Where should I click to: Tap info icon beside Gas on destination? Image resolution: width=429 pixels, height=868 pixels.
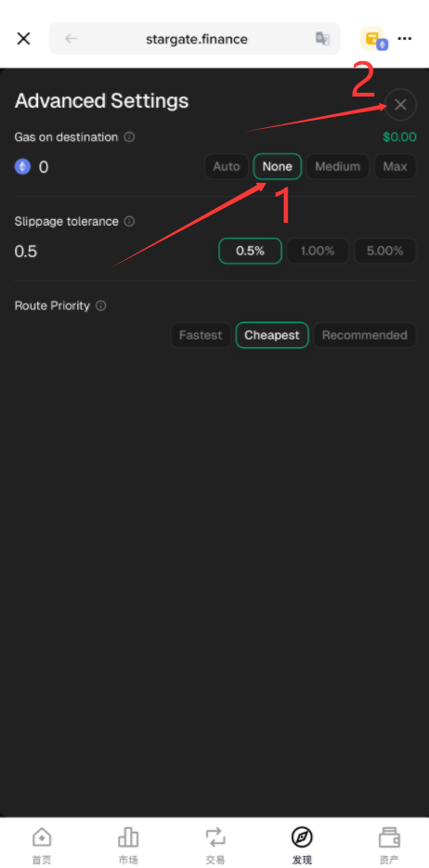coord(129,137)
